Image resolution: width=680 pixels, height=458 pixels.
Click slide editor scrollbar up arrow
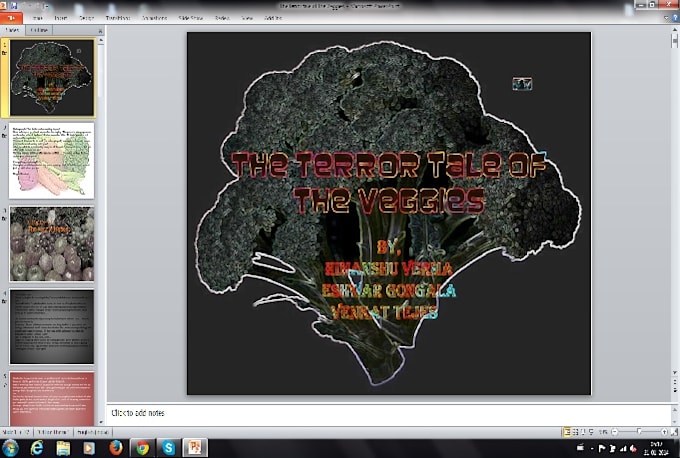point(674,30)
